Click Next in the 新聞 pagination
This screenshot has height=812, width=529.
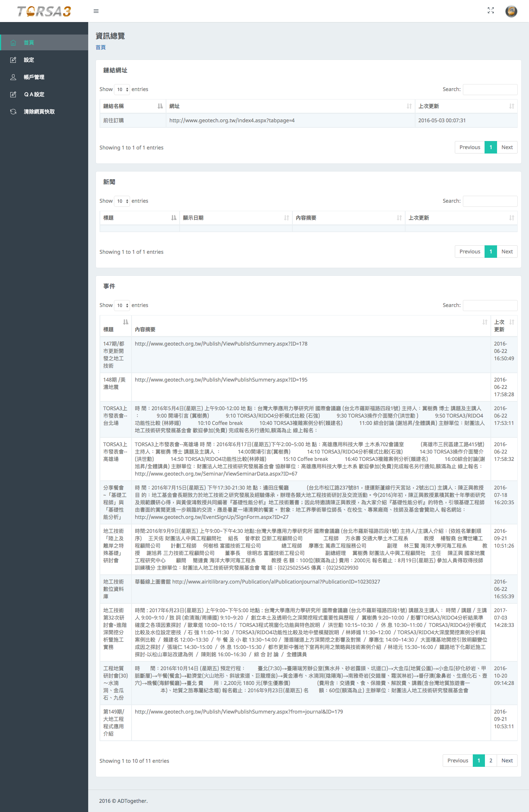pos(507,252)
